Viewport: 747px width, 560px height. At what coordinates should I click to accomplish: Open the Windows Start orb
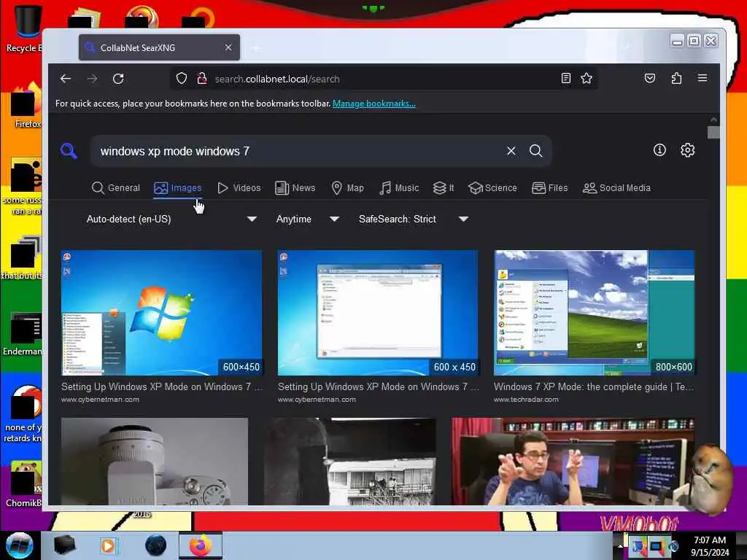point(20,545)
